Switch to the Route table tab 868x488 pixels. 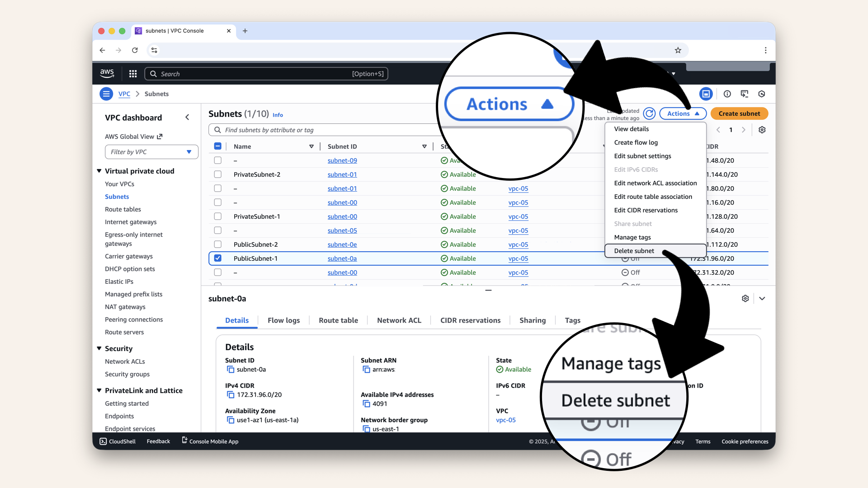point(338,320)
